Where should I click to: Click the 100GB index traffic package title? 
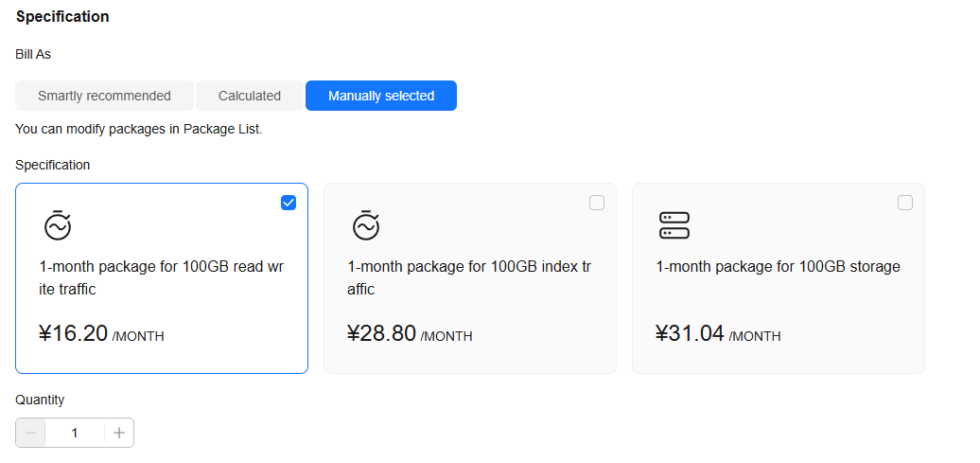[x=469, y=277]
